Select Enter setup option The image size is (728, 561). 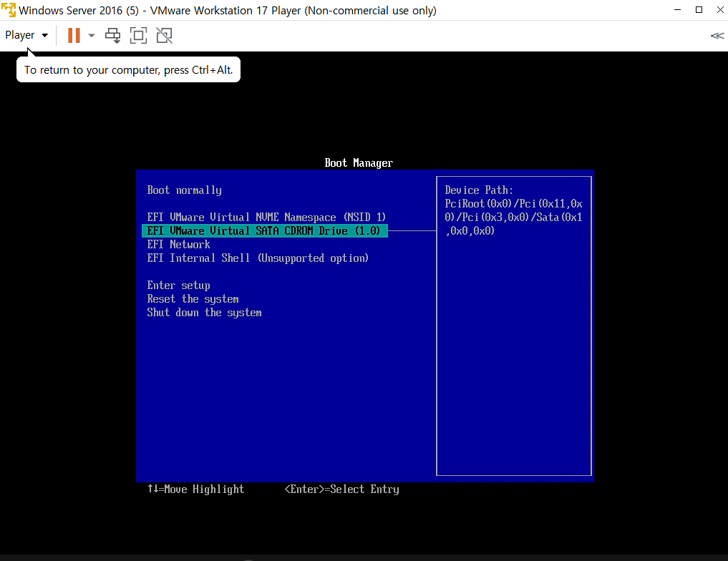point(179,286)
